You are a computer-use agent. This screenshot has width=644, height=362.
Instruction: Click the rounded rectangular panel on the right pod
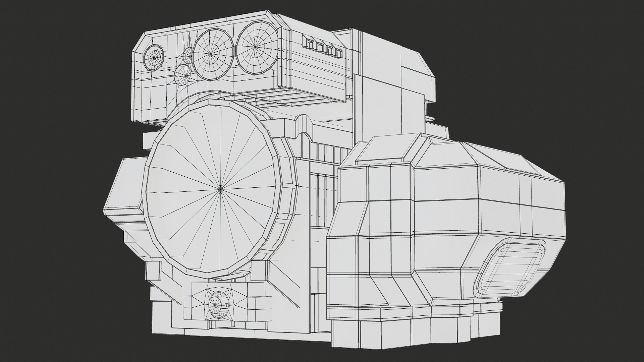click(x=509, y=268)
